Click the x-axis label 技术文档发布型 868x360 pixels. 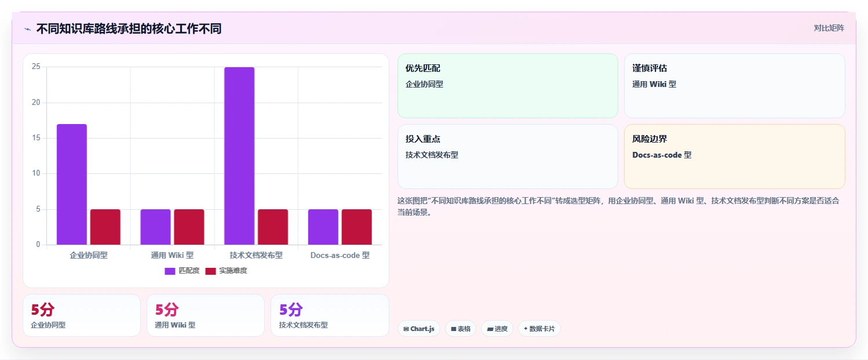click(x=256, y=255)
